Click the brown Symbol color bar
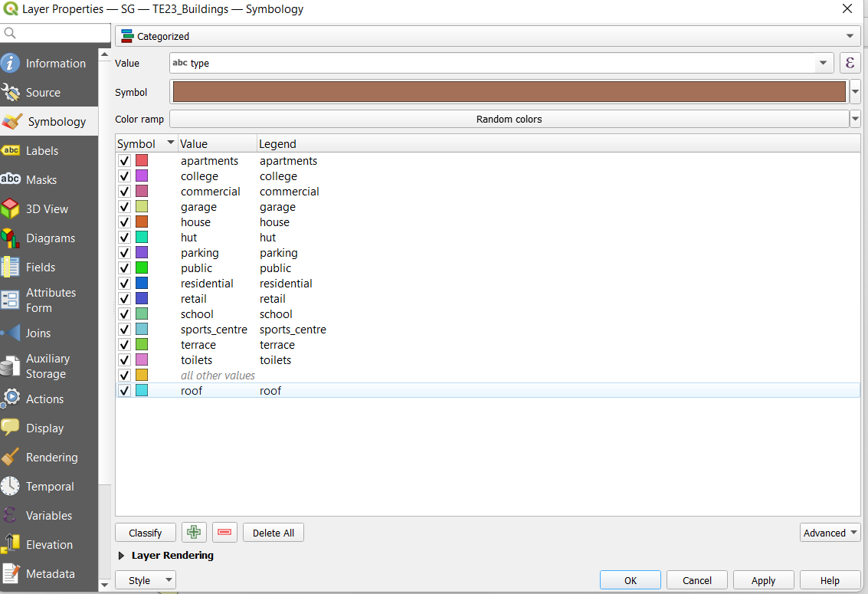868x594 pixels. click(x=509, y=92)
